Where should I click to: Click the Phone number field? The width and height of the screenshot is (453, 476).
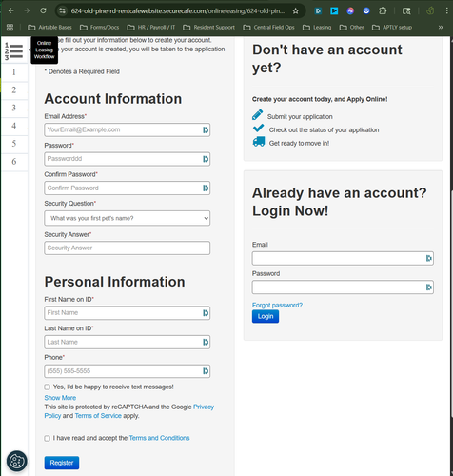pyautogui.click(x=127, y=371)
